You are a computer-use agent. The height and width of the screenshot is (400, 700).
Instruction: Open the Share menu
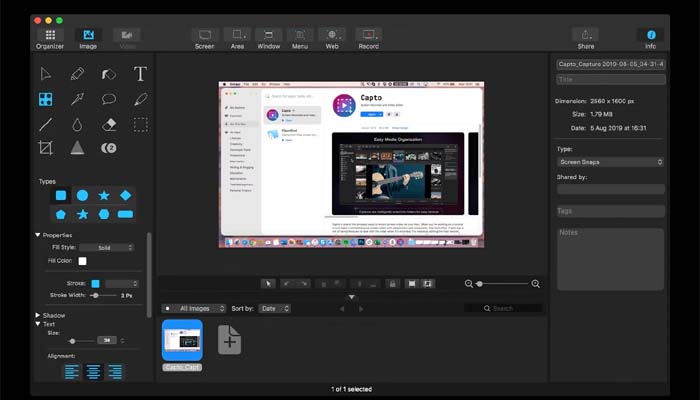(586, 39)
